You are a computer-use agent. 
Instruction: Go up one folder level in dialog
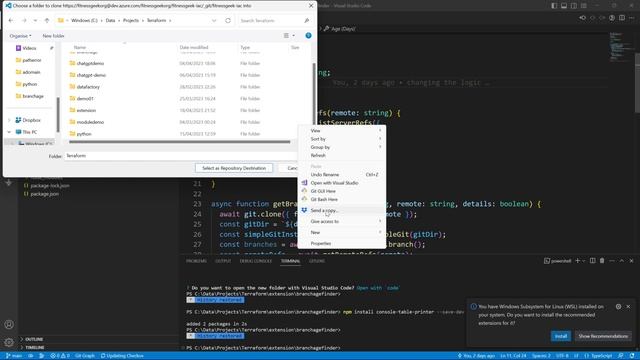[47, 20]
